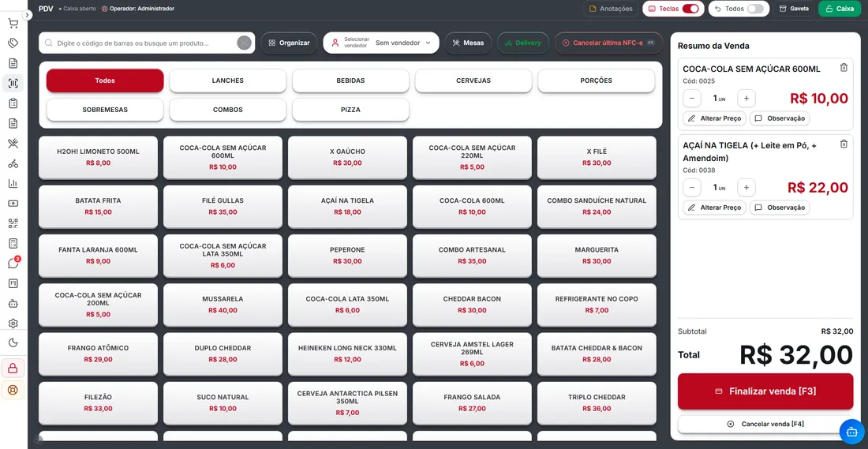Open the settings gear sidebar icon
The width and height of the screenshot is (868, 449).
(x=13, y=324)
